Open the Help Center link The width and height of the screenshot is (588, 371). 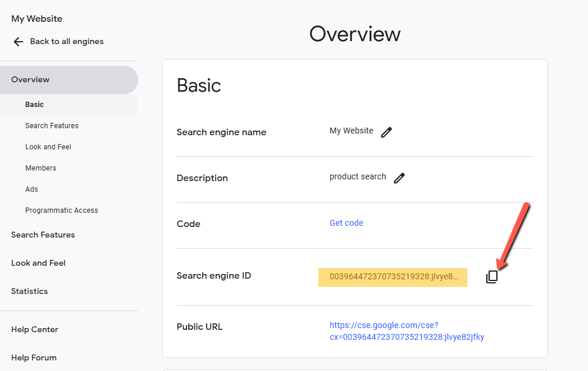[35, 329]
